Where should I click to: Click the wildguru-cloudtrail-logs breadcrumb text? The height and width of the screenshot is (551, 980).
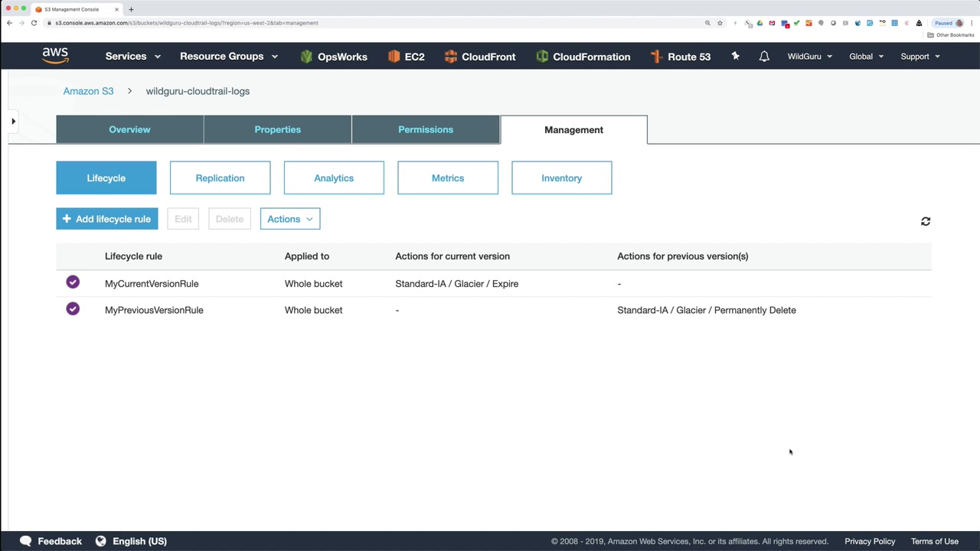[x=198, y=91]
